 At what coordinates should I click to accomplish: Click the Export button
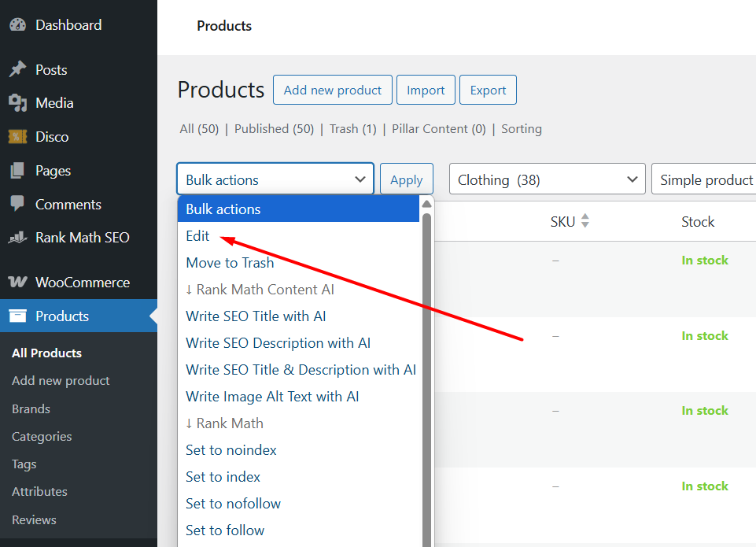pyautogui.click(x=488, y=90)
